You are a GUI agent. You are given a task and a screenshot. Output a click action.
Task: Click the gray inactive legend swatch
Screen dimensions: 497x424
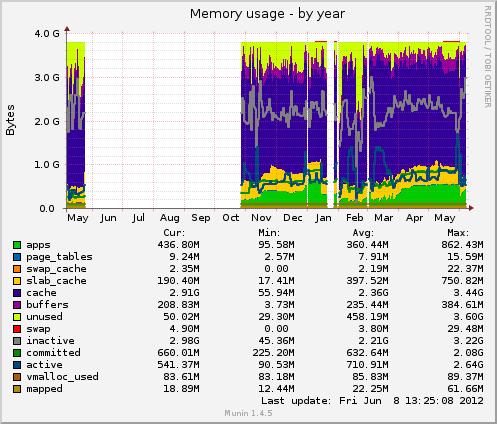17,341
